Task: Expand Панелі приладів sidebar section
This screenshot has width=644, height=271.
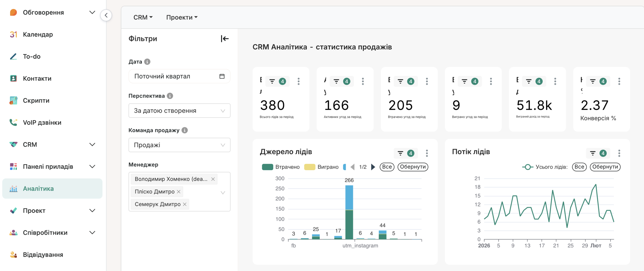Action: [x=92, y=167]
